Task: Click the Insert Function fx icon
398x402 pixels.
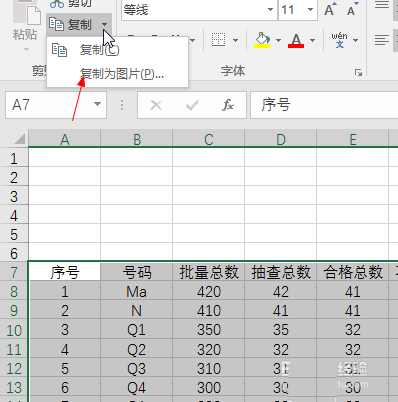Action: [x=228, y=105]
